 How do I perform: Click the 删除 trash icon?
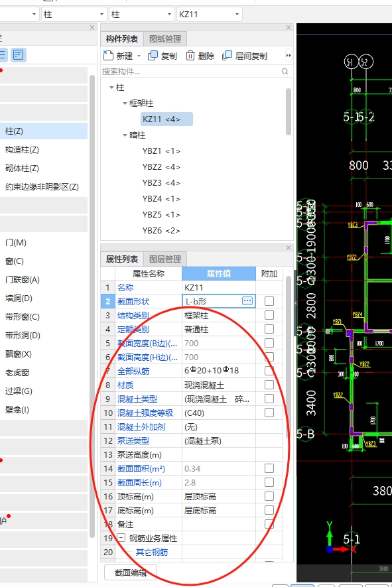tap(190, 56)
